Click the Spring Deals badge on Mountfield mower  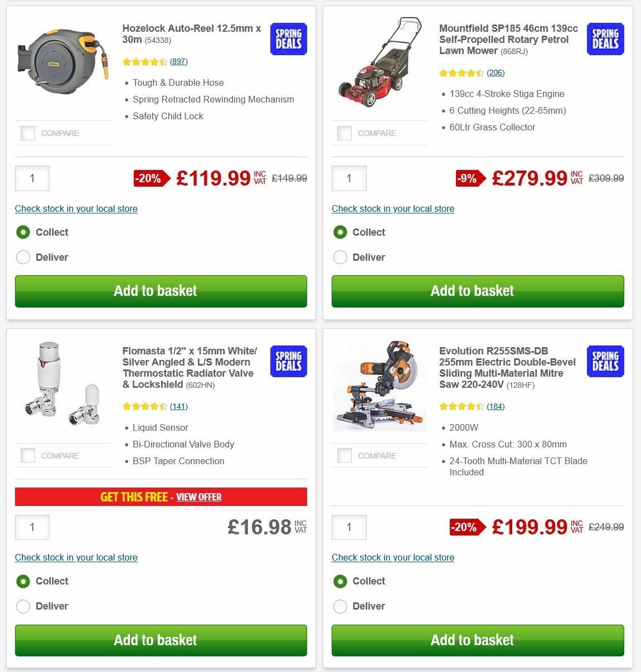[605, 39]
